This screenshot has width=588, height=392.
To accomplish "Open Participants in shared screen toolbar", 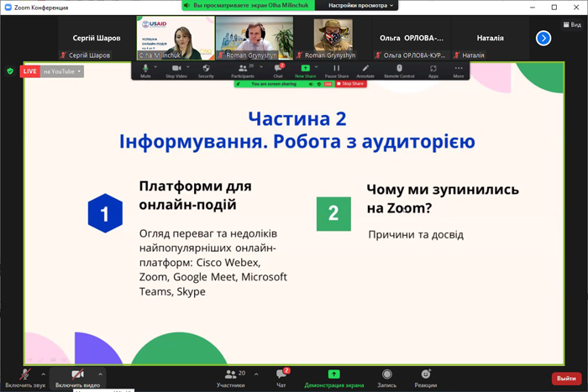I will click(x=243, y=71).
